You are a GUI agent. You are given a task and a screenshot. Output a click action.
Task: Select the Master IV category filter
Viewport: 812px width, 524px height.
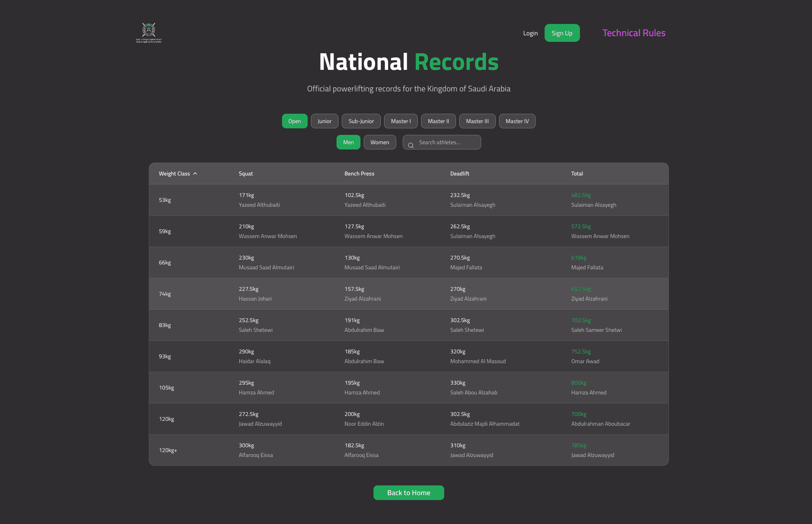[517, 121]
